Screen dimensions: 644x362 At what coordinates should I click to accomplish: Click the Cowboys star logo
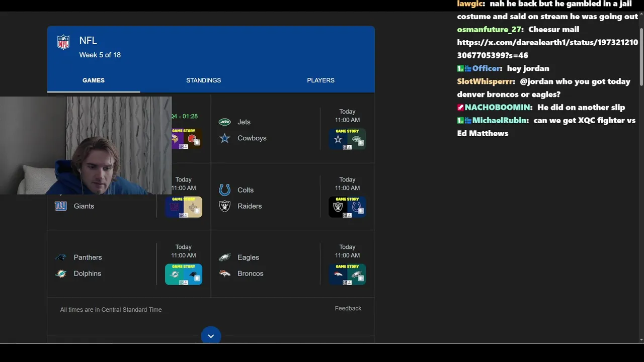pos(224,138)
